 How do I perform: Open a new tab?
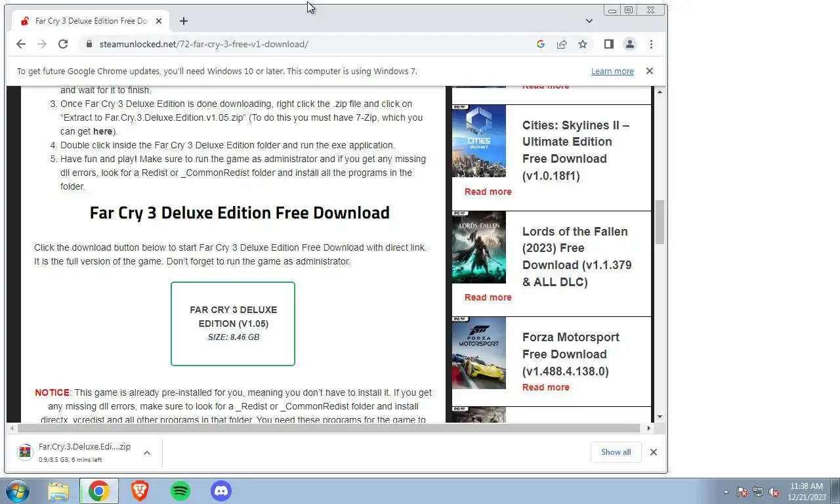click(184, 21)
